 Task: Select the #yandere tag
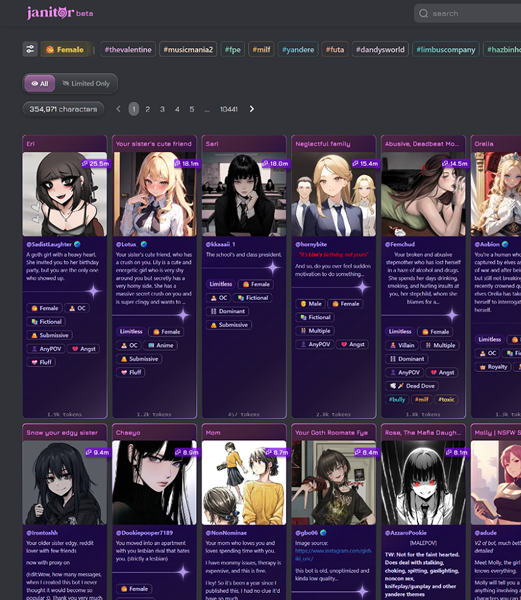point(298,49)
